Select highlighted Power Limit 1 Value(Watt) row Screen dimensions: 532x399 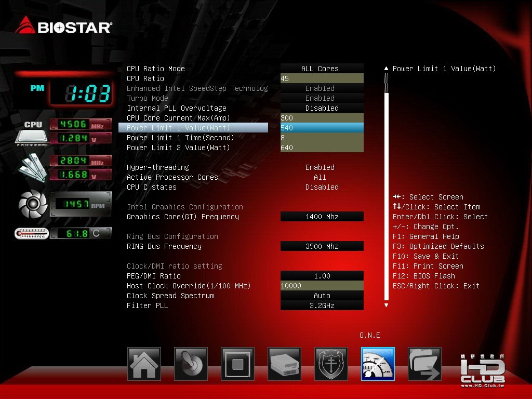click(193, 128)
